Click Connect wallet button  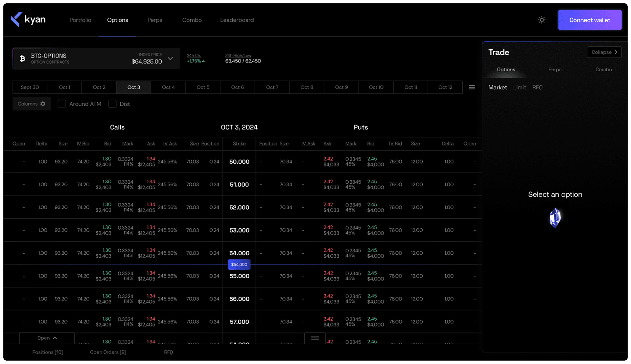pos(590,20)
